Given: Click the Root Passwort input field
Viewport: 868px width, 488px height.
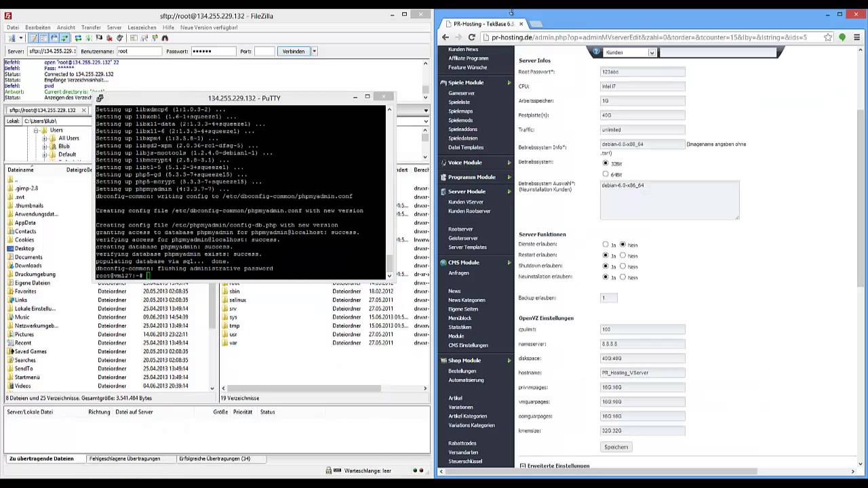Looking at the screenshot, I should point(643,72).
